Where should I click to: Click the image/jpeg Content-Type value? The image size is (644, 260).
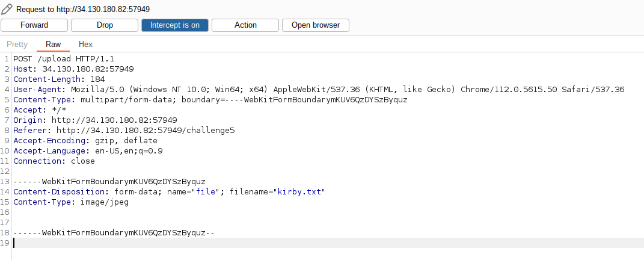point(104,202)
